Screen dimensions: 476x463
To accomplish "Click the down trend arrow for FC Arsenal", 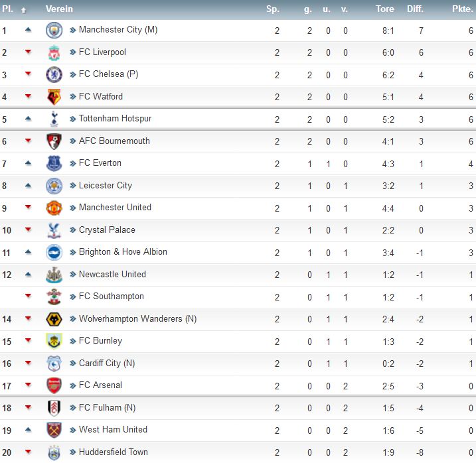I will tap(28, 385).
